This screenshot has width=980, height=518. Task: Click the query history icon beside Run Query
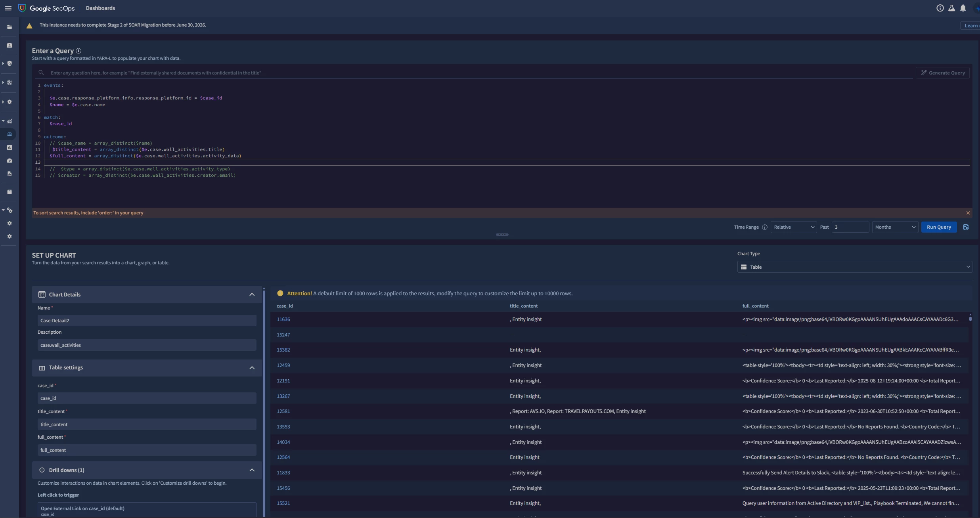pos(966,227)
